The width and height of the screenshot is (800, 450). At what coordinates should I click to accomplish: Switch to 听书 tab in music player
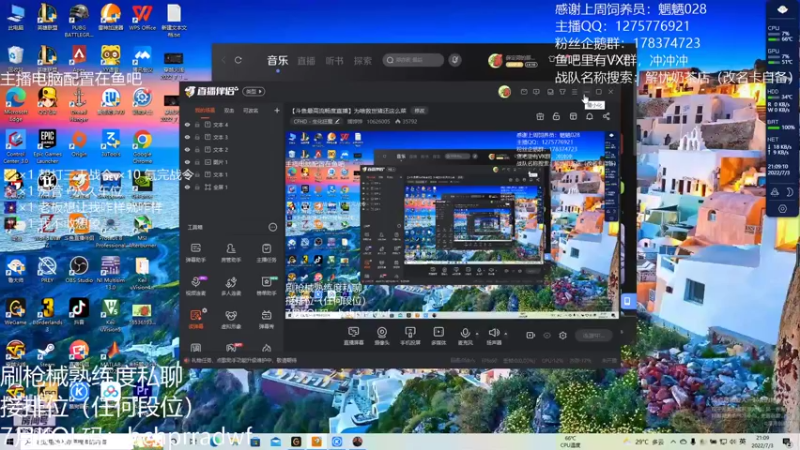335,61
